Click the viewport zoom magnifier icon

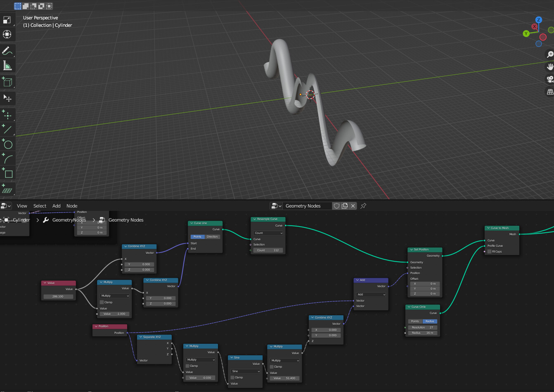[550, 54]
